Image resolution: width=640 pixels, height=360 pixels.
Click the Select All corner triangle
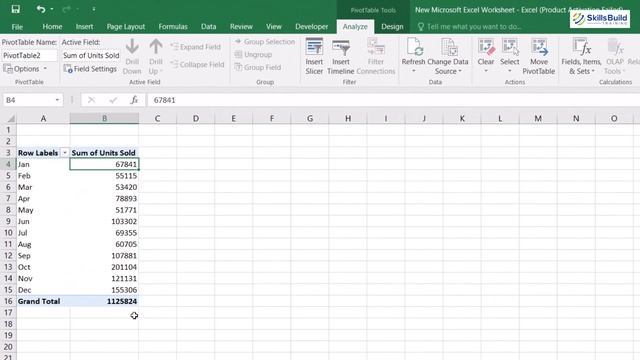coord(11,119)
